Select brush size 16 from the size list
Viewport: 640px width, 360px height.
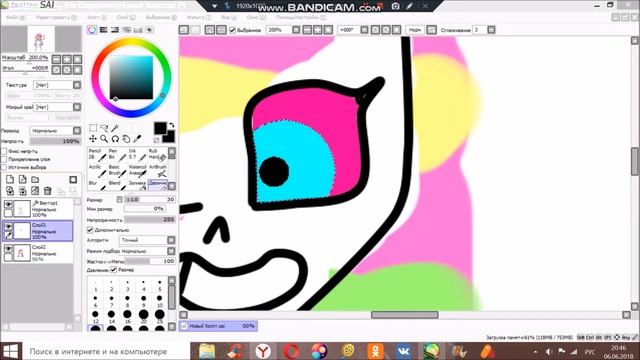point(127,315)
